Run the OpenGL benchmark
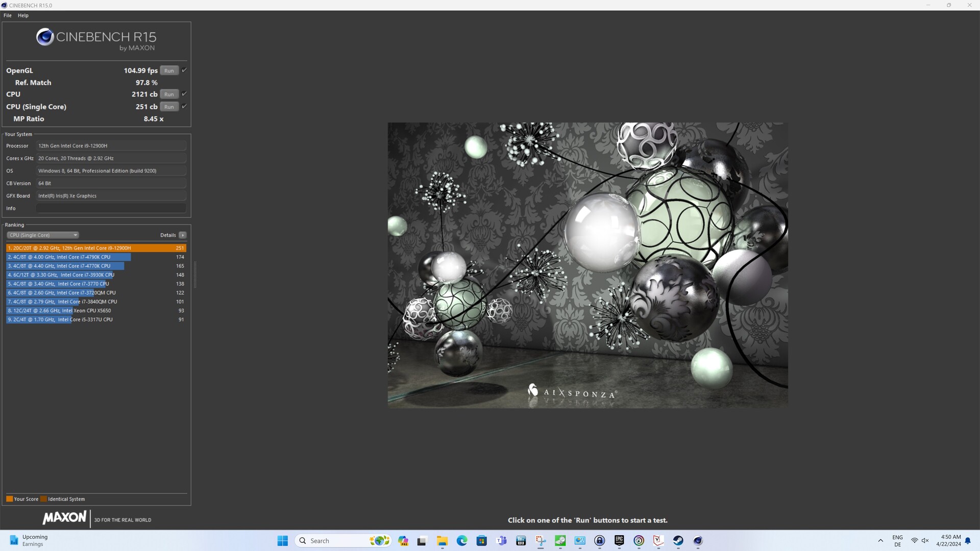 (x=169, y=70)
